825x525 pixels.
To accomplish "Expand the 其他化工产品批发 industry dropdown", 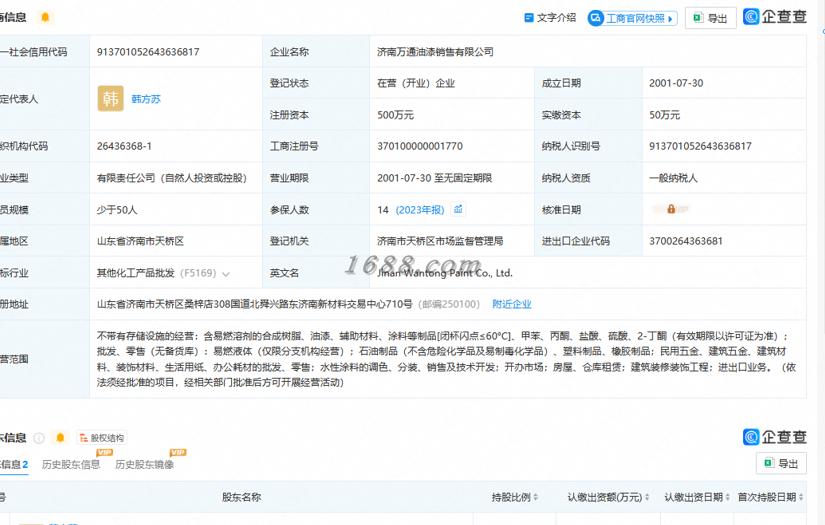I will pyautogui.click(x=226, y=274).
